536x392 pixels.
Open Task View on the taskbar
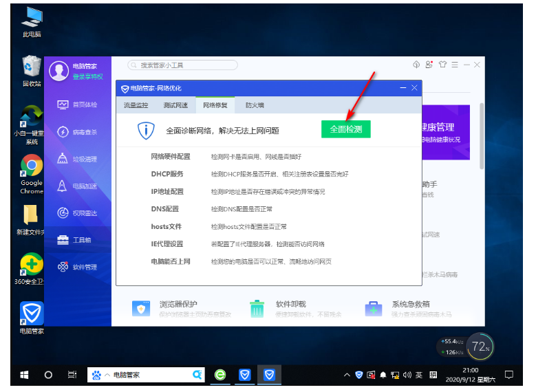(72, 375)
